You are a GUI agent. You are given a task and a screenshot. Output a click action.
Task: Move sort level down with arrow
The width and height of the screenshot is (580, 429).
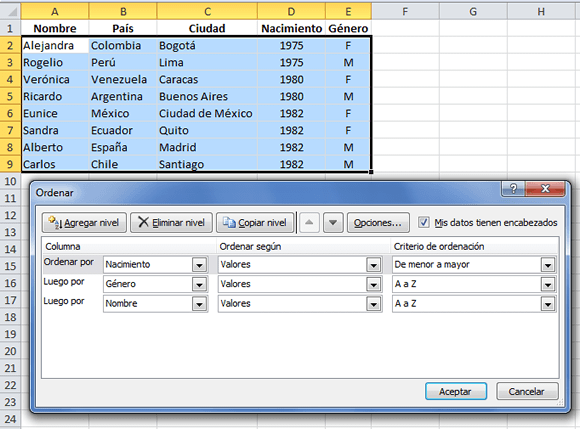click(x=333, y=223)
